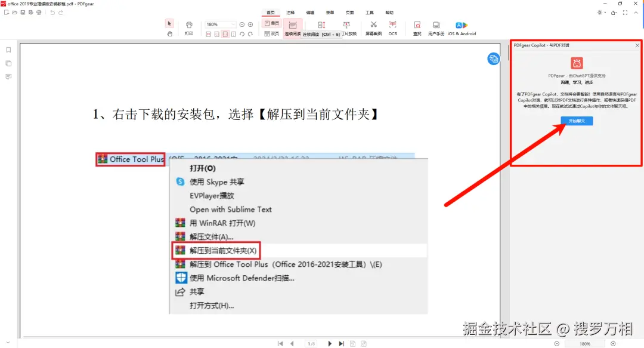
Task: Take a screenshot with 屏幕截图 tool
Action: (373, 26)
